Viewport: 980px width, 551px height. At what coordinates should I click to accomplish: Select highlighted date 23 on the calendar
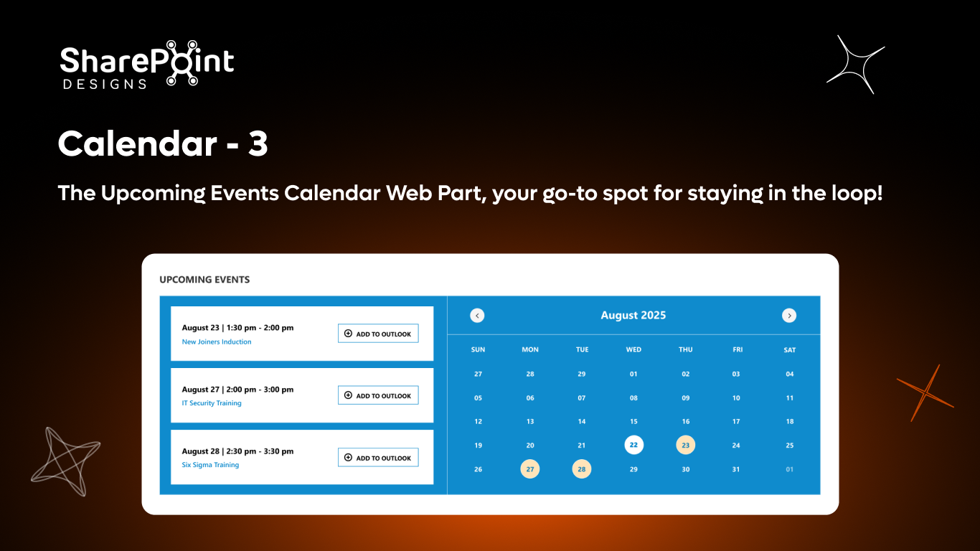tap(685, 445)
